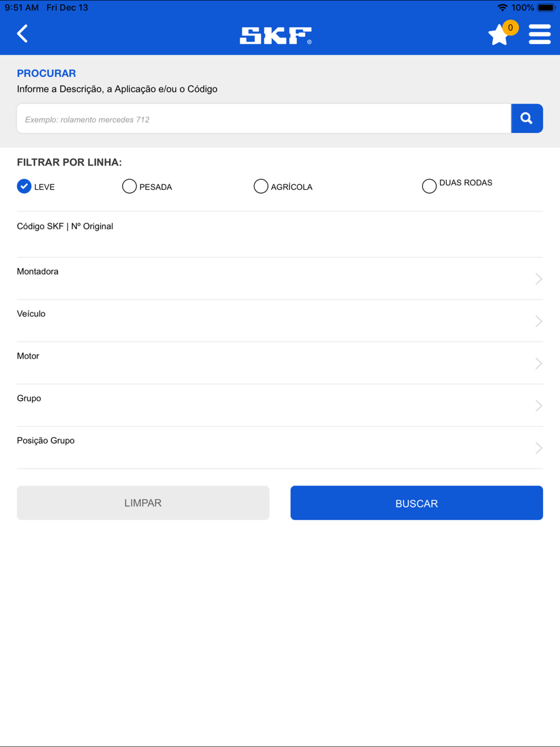Open the hamburger menu icon
Image resolution: width=560 pixels, height=747 pixels.
[x=540, y=34]
